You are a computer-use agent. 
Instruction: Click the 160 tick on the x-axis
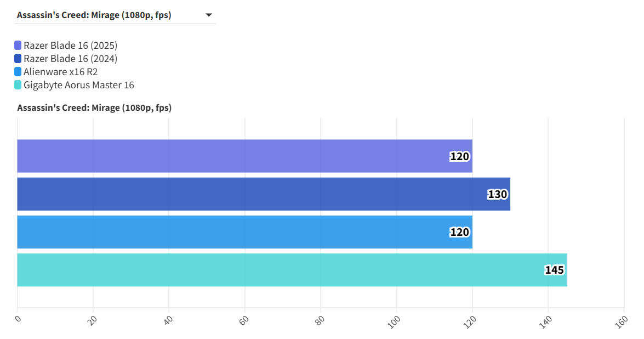click(x=622, y=322)
